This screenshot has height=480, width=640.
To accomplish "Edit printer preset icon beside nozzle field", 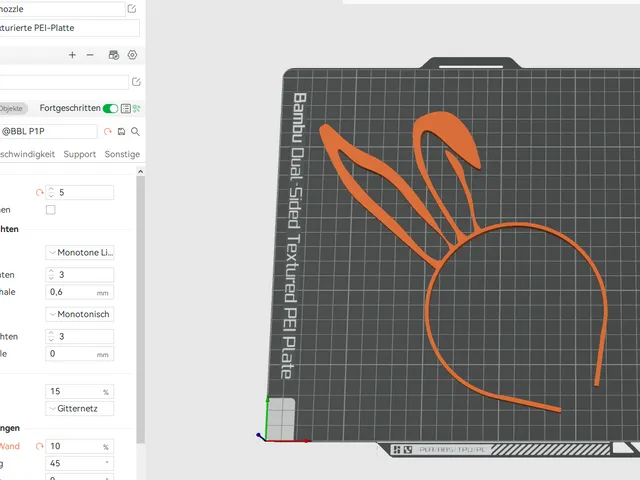I will 132,9.
